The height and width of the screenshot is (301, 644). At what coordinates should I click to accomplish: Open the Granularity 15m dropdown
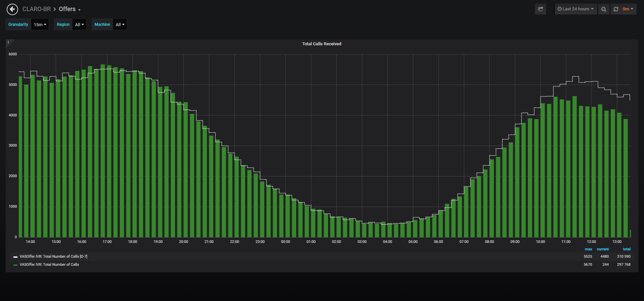point(40,24)
